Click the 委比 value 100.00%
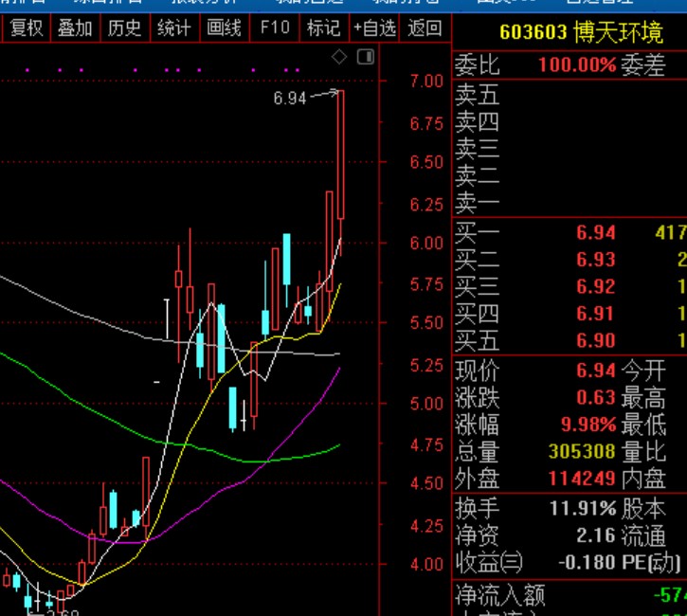Viewport: 687px width, 616px height. [x=577, y=64]
